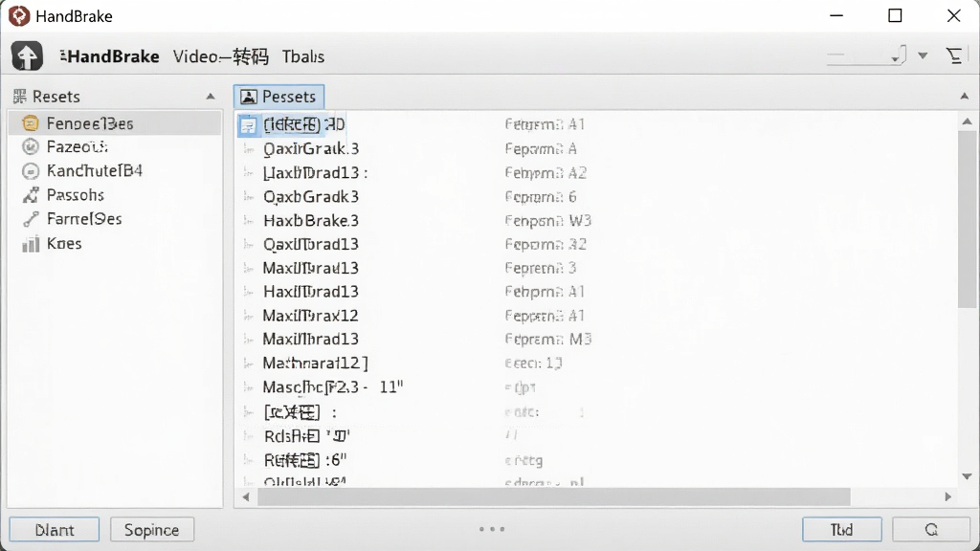
Task: Select the HaxiIDrad13 preset row
Action: (597, 292)
